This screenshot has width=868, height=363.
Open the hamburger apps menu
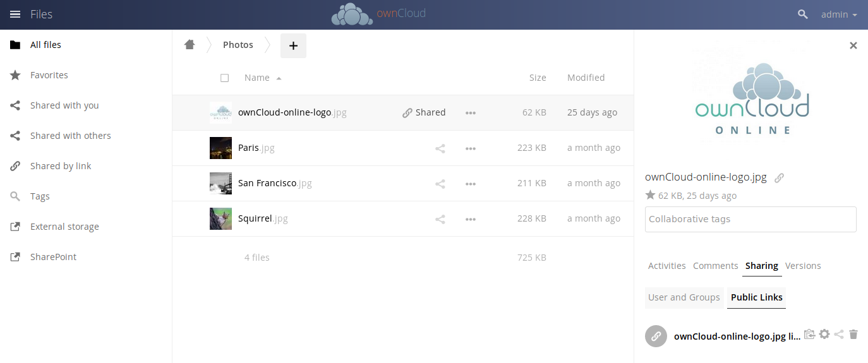tap(16, 14)
